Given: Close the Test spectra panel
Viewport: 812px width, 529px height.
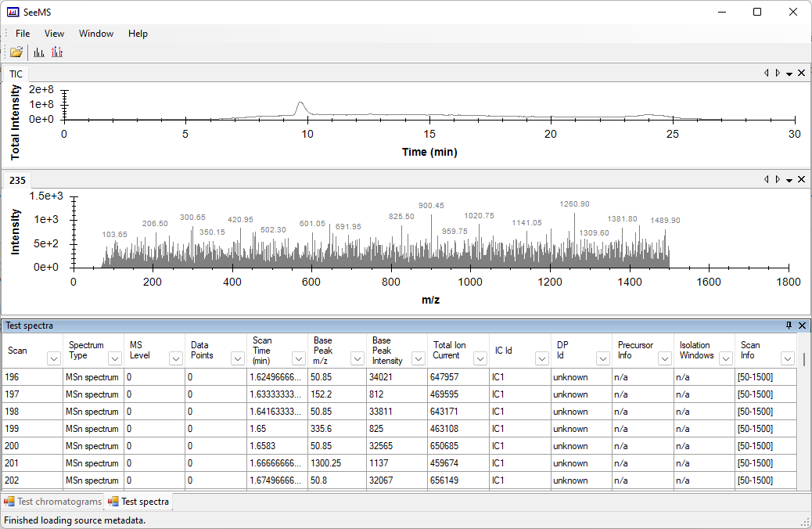Looking at the screenshot, I should (x=802, y=326).
